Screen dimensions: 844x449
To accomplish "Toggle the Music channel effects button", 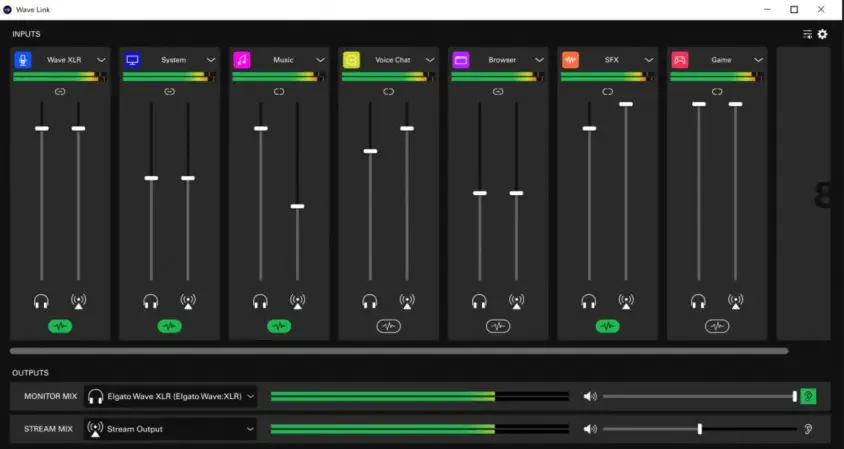I will (279, 326).
